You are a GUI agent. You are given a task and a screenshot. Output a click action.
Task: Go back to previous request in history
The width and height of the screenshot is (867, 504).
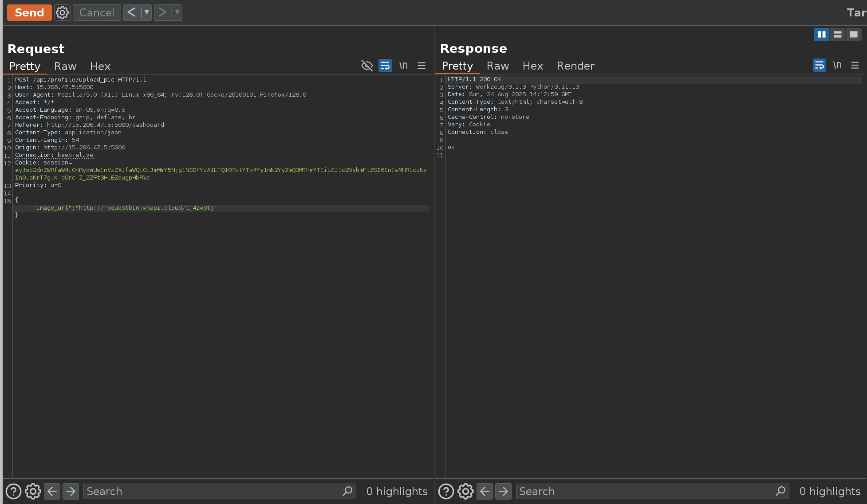point(132,12)
